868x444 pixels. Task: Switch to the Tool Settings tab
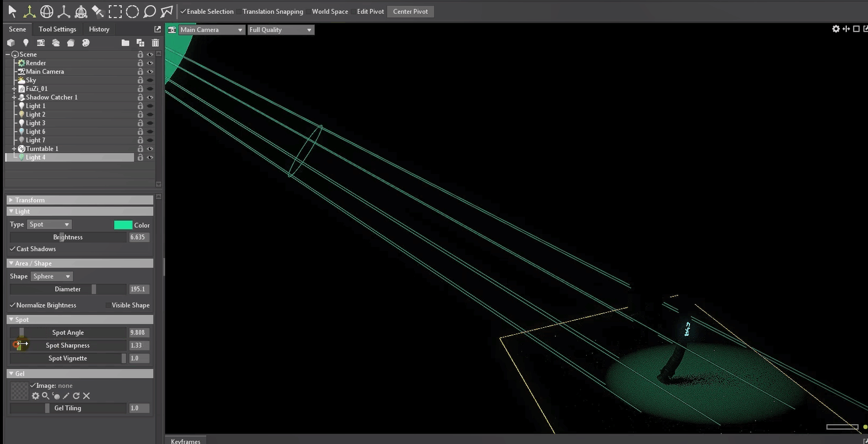[x=57, y=29]
